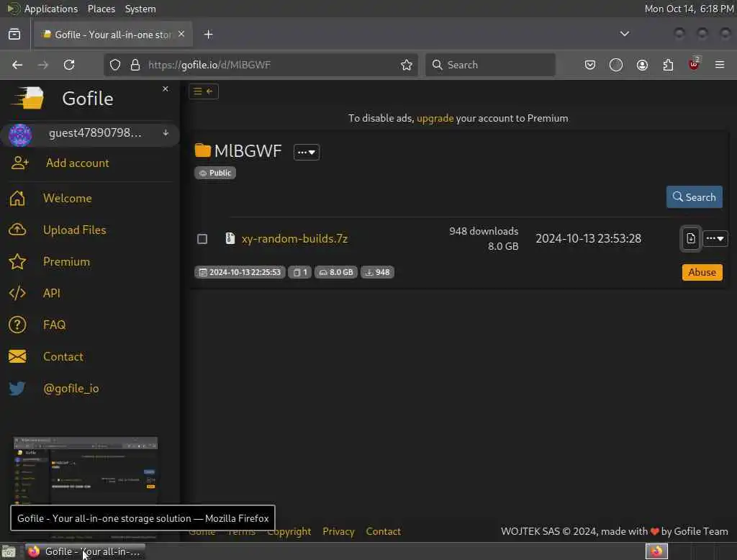Open the shield tracking protection icon
The image size is (737, 560).
click(x=115, y=65)
